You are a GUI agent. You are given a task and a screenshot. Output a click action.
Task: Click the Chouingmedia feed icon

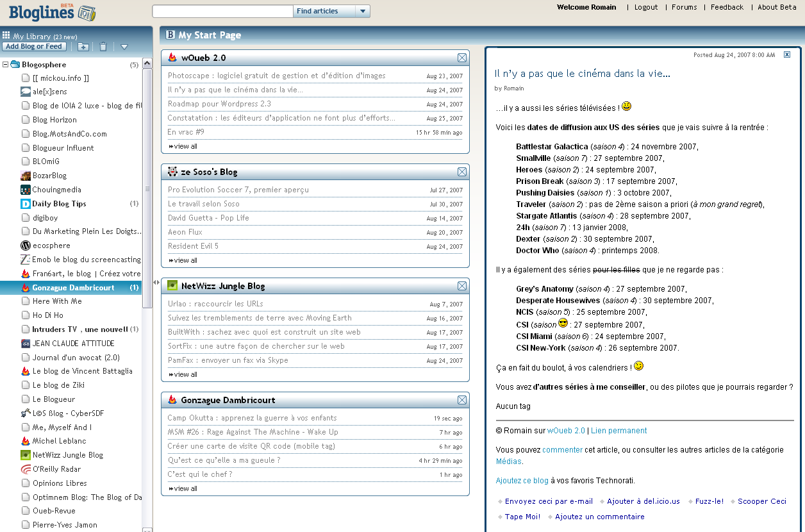26,190
